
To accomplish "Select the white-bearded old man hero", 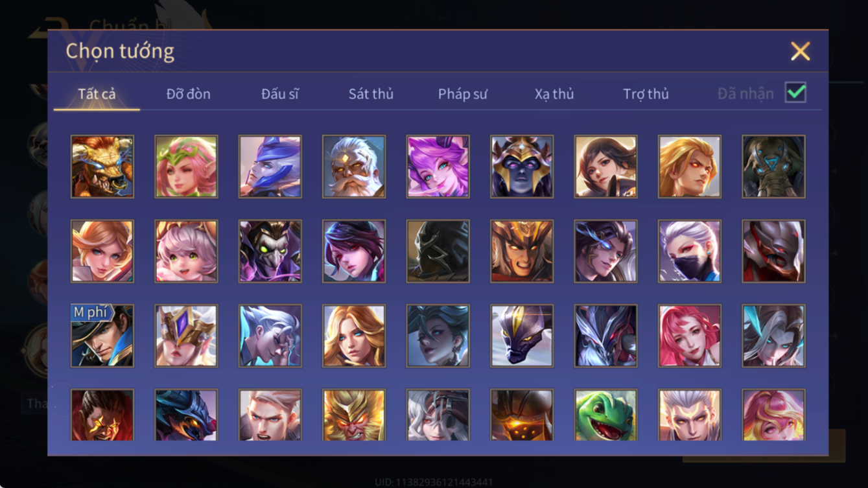I will click(x=354, y=167).
